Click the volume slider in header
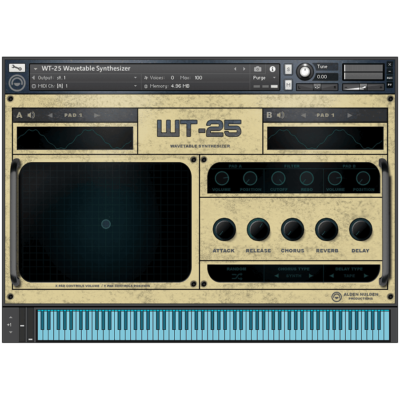The height and width of the screenshot is (400, 400). click(363, 87)
